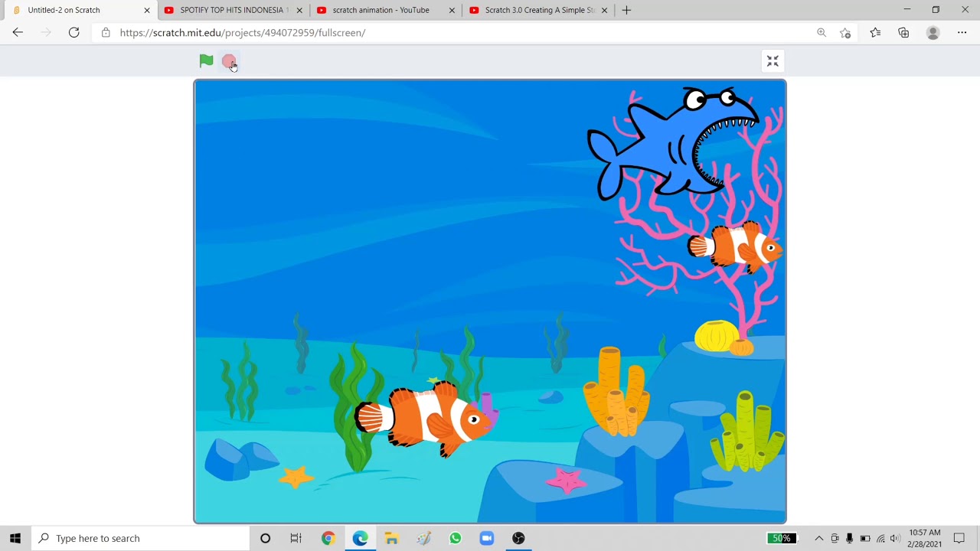
Task: Check battery status in system tray
Action: pos(865,538)
